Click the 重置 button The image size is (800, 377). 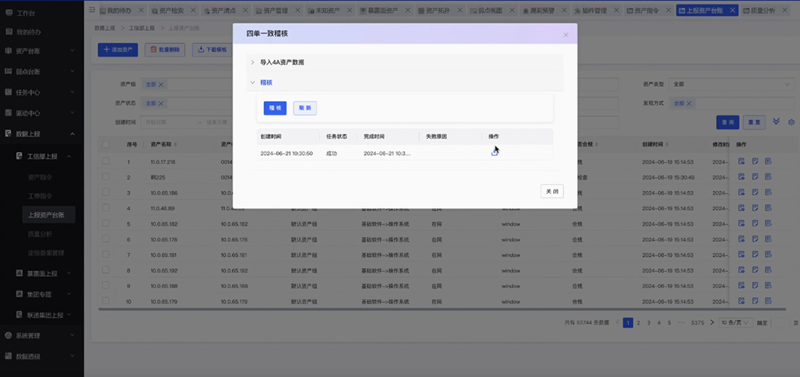coord(755,122)
